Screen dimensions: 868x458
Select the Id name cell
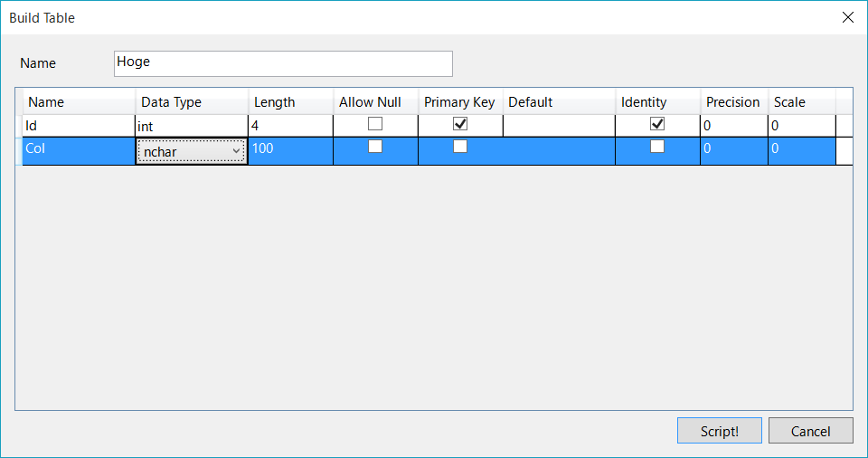click(x=79, y=126)
